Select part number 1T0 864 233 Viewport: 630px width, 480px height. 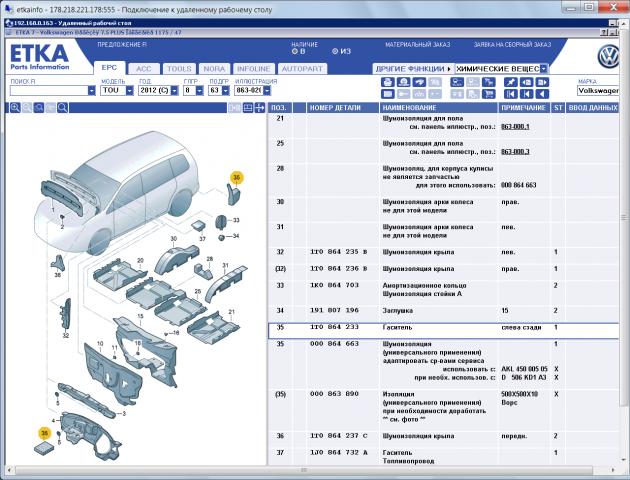(x=334, y=327)
